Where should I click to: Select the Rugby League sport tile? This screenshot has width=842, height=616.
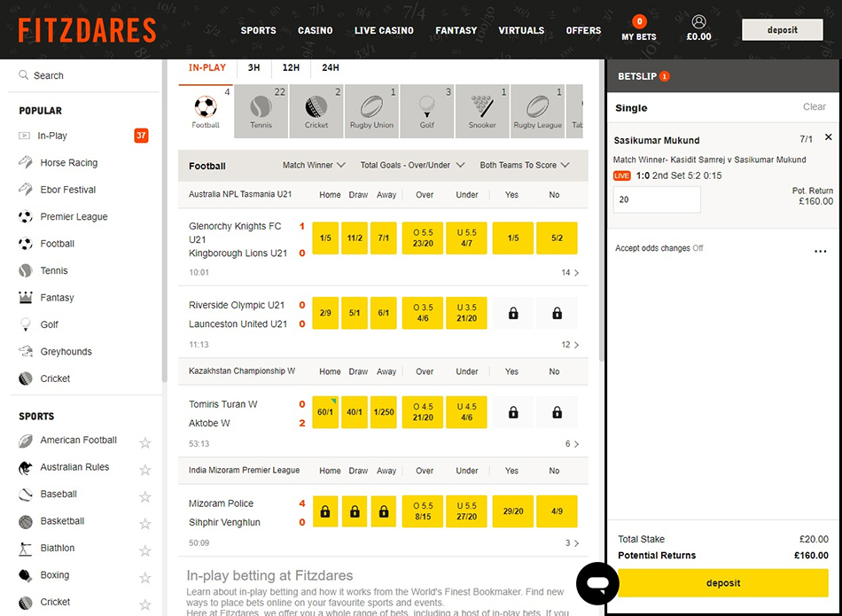[537, 111]
